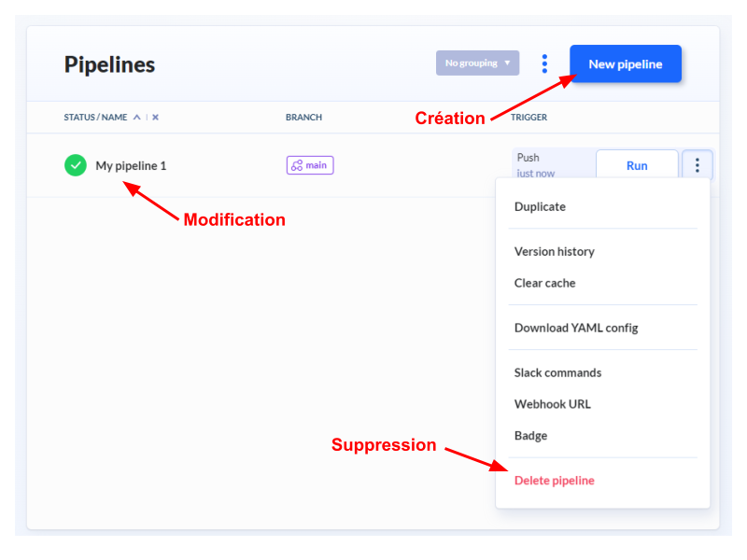Open My pipeline 1 link
This screenshot has height=560, width=747.
[x=131, y=166]
